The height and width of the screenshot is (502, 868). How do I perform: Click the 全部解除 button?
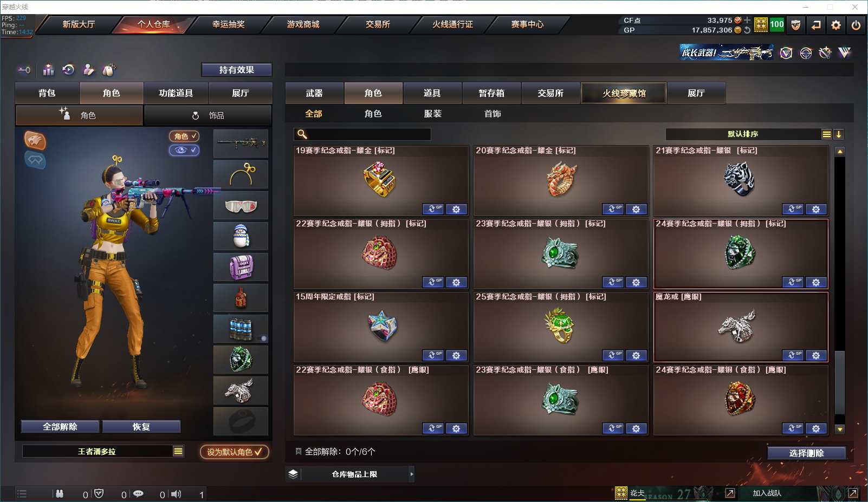[60, 427]
